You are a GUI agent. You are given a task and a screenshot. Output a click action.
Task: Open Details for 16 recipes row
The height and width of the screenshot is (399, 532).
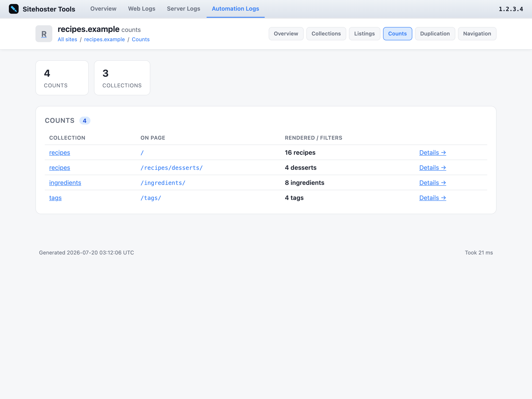[x=432, y=153]
